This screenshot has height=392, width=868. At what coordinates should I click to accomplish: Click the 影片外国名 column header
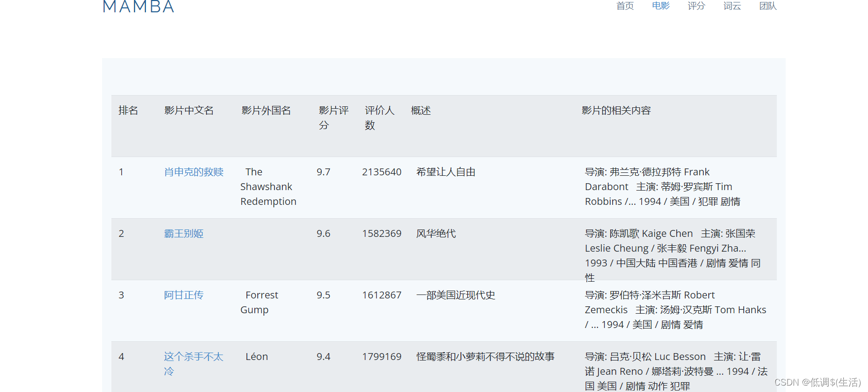point(266,110)
